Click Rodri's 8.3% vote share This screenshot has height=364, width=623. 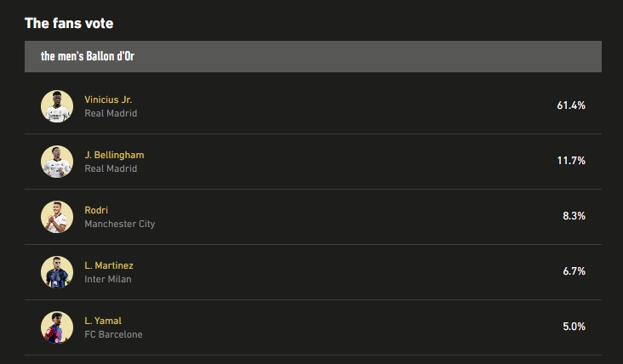pos(574,216)
